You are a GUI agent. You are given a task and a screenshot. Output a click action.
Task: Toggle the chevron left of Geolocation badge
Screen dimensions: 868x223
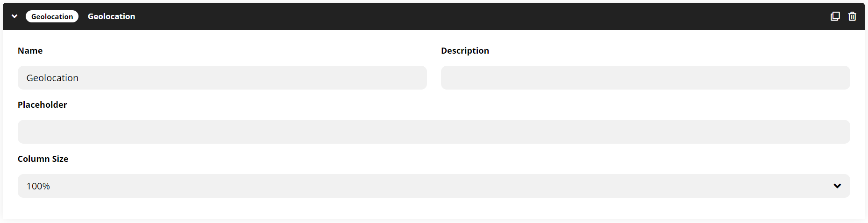click(x=14, y=16)
